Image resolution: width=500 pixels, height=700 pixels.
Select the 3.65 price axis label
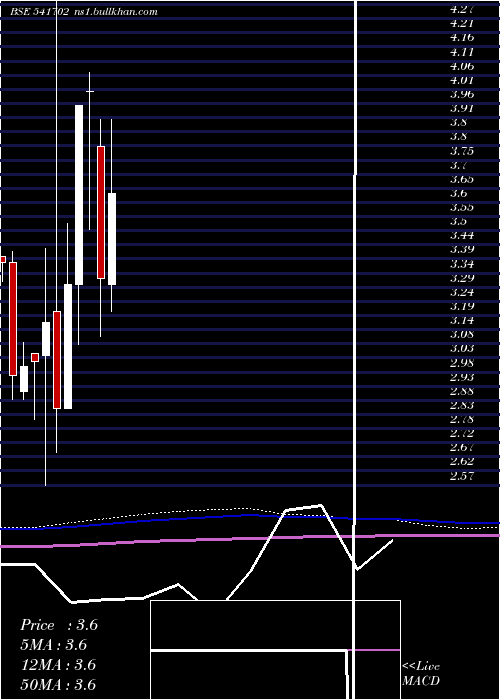click(x=462, y=179)
